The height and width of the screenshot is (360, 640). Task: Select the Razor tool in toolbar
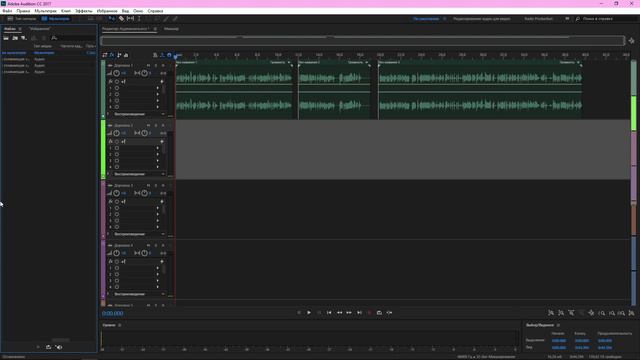(x=121, y=19)
